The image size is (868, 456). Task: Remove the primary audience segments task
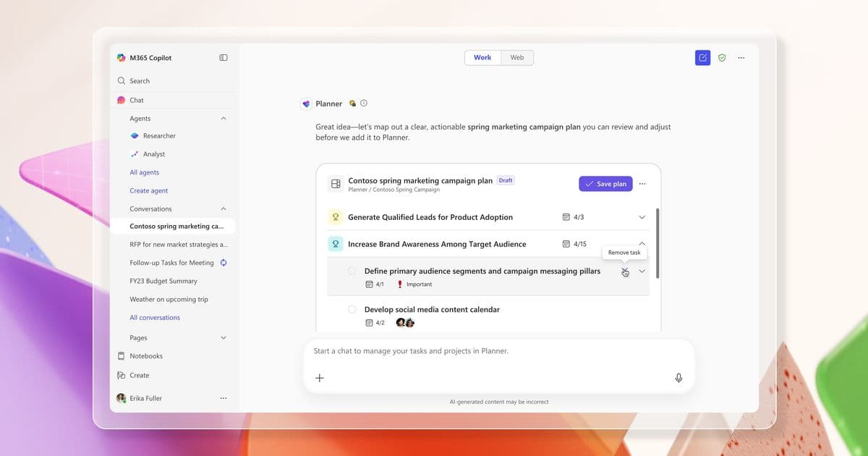pyautogui.click(x=625, y=271)
